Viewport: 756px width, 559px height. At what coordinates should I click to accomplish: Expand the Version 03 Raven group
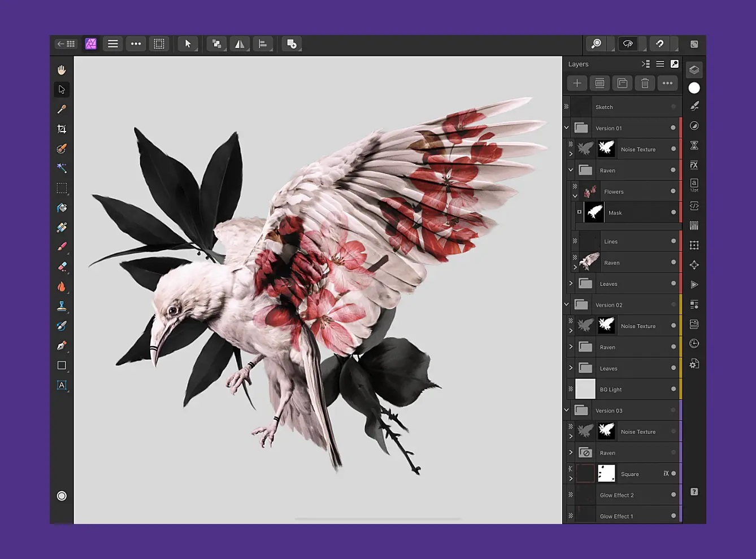click(571, 453)
